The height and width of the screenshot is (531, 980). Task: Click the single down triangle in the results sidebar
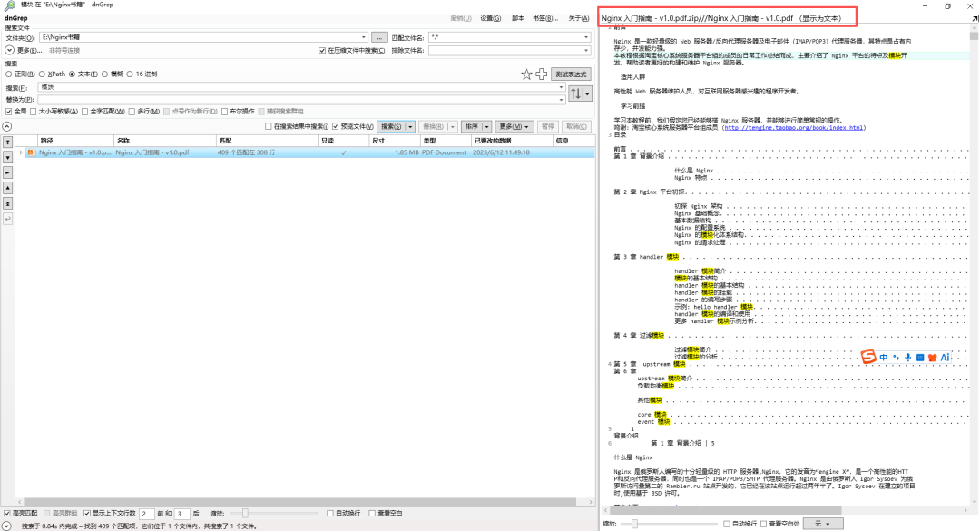(7, 158)
